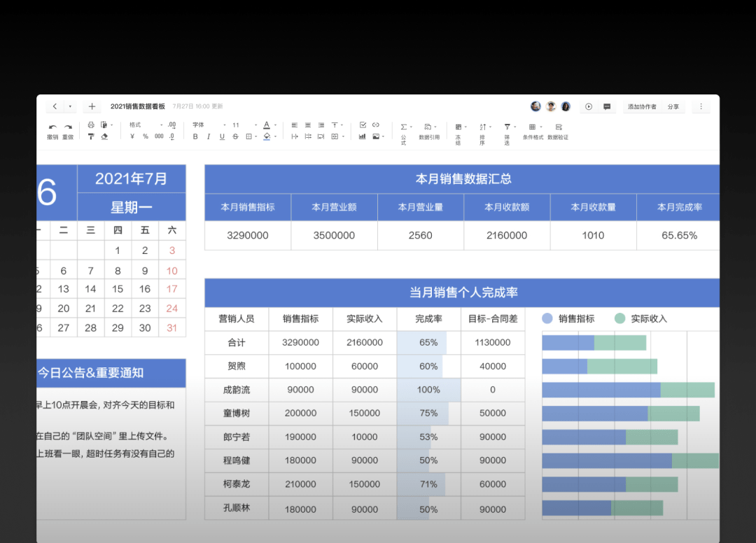The width and height of the screenshot is (756, 543).
Task: Toggle italic text style
Action: pyautogui.click(x=209, y=137)
